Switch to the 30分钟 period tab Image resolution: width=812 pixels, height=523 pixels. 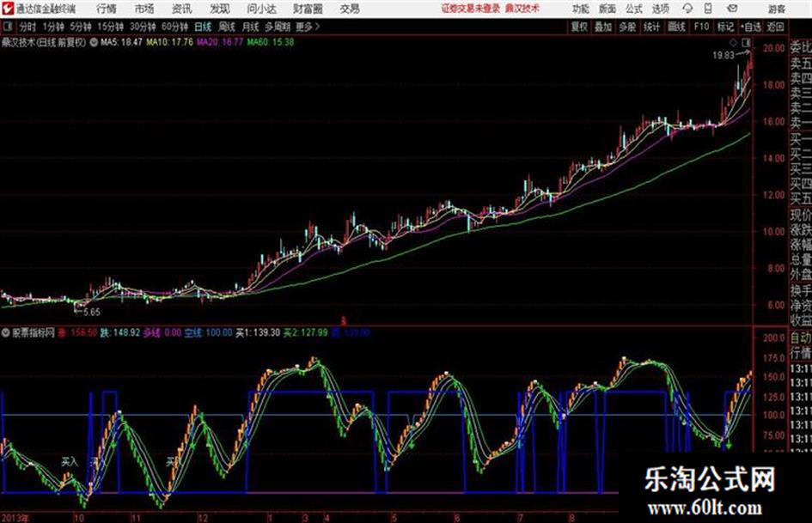coord(143,27)
